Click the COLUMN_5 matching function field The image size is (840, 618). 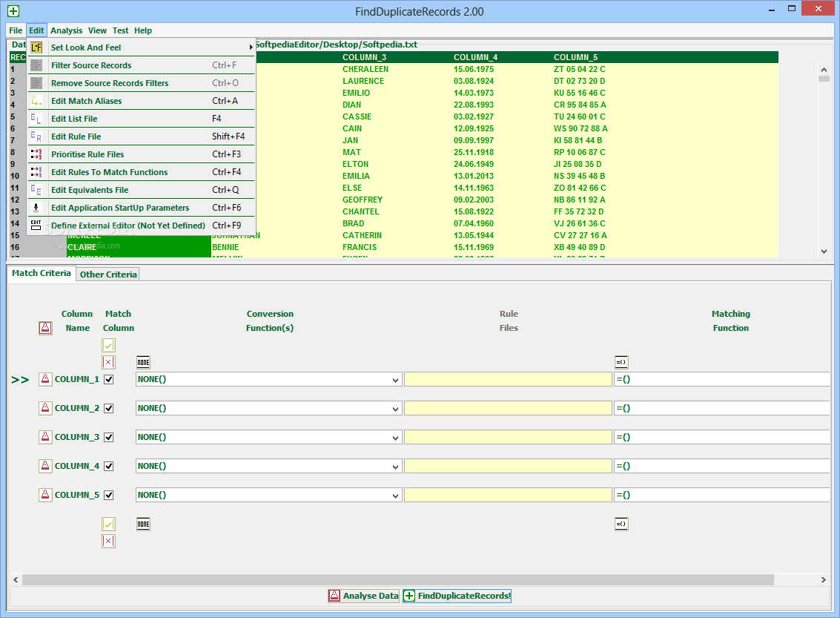pyautogui.click(x=721, y=496)
